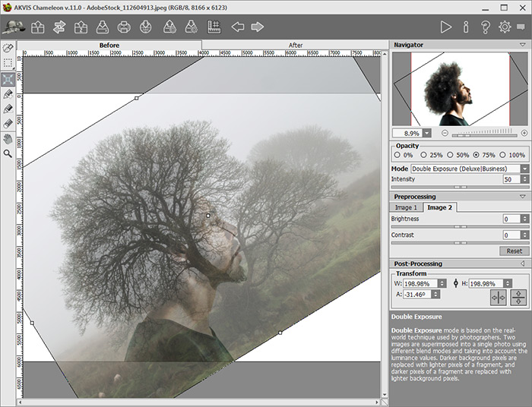
Task: Open the Mode dropdown Double Exposure
Action: coord(470,169)
